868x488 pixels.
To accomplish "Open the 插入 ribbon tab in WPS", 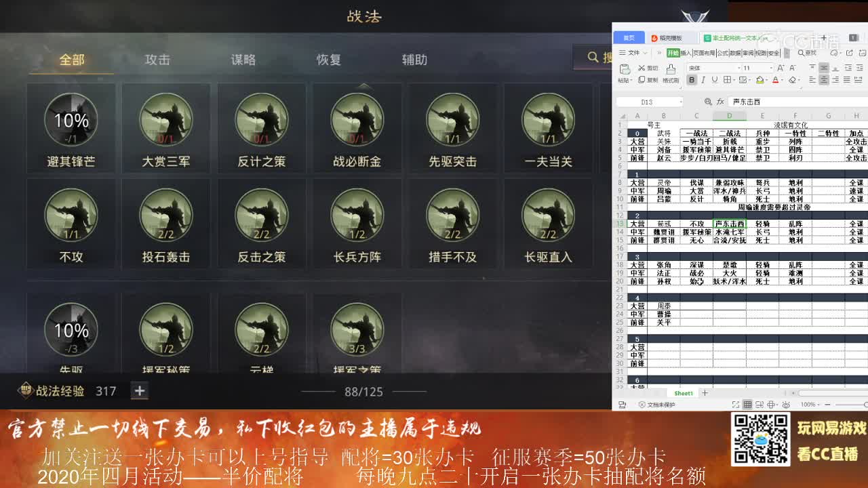I will pos(686,53).
